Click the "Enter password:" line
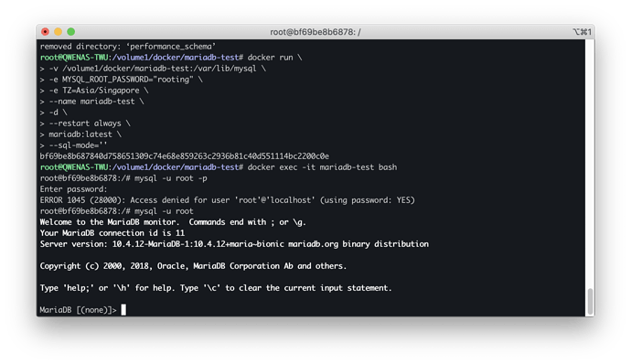This screenshot has height=364, width=631. 74,188
